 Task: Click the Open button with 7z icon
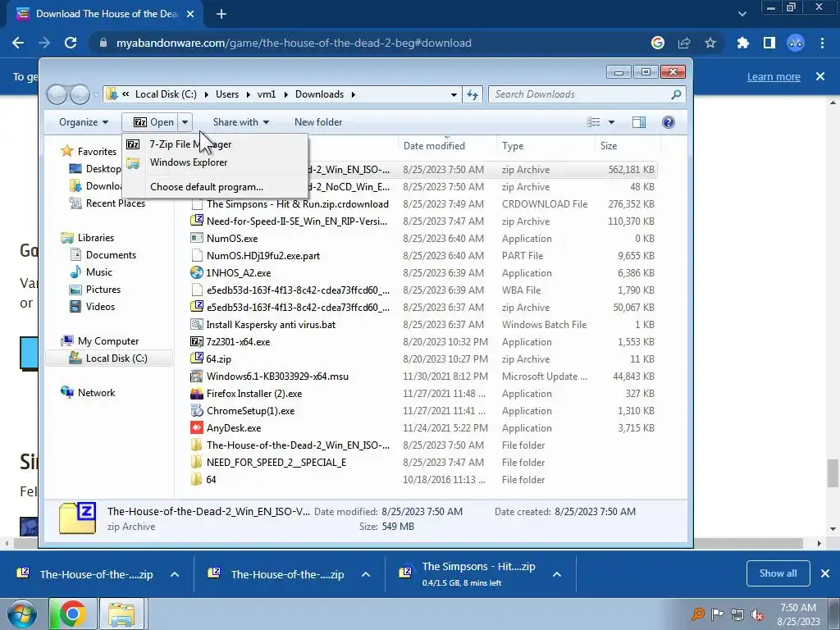coord(153,122)
